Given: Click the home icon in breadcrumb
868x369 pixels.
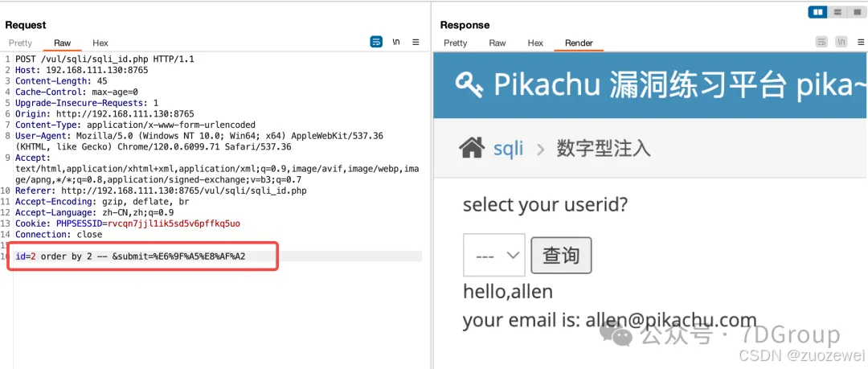Looking at the screenshot, I should tap(473, 148).
